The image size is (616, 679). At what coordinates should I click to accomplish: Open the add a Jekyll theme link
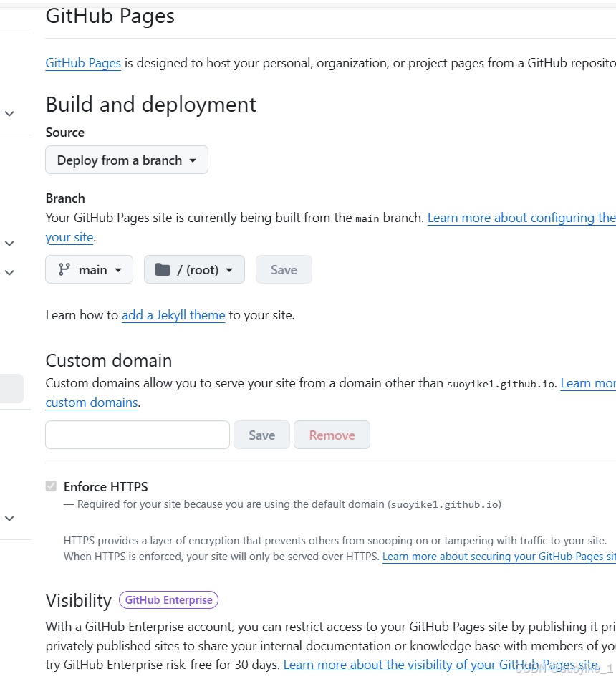[173, 315]
